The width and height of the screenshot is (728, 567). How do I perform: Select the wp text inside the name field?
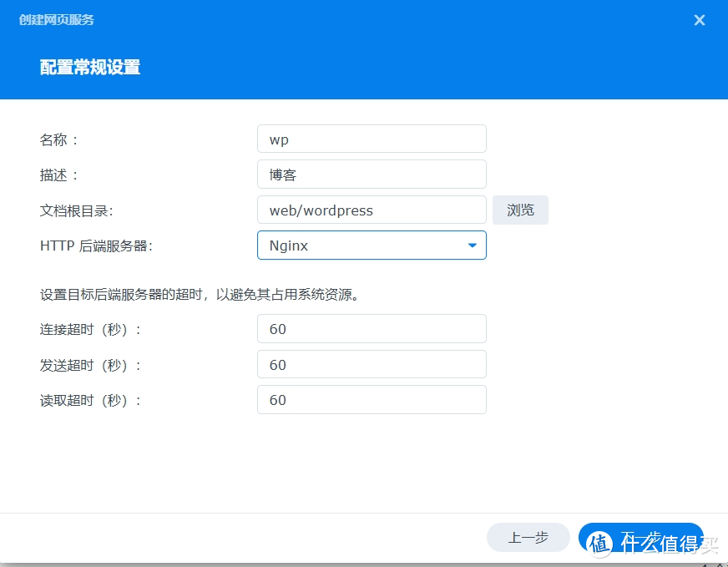coord(278,138)
